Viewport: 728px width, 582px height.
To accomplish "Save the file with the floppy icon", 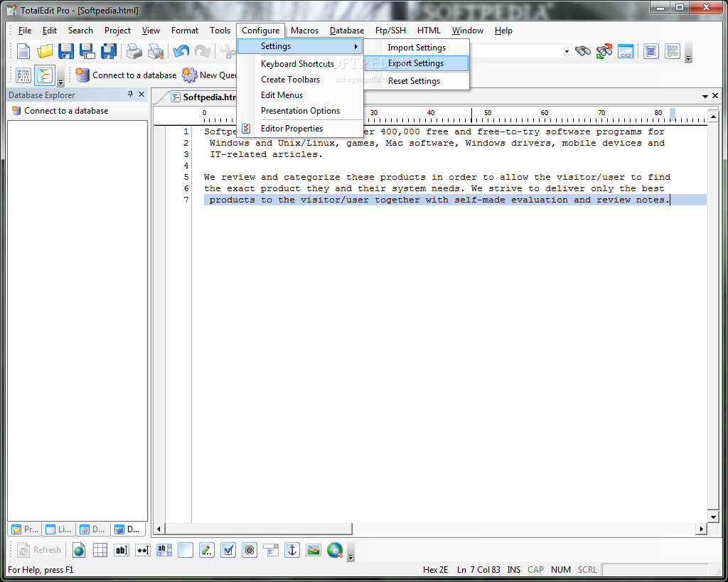I will [x=66, y=50].
